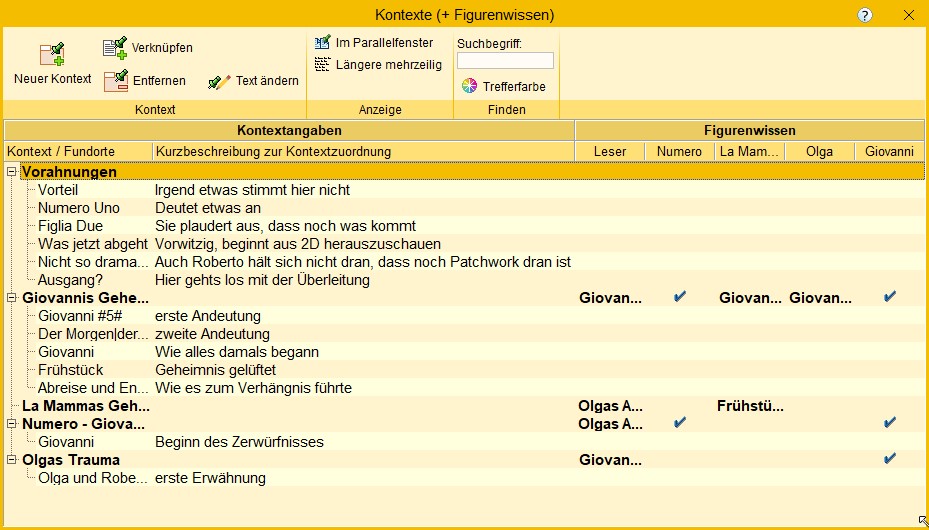The height and width of the screenshot is (530, 929).
Task: Toggle Giovanni checkmark in Numero - Giova... row
Action: [x=889, y=422]
